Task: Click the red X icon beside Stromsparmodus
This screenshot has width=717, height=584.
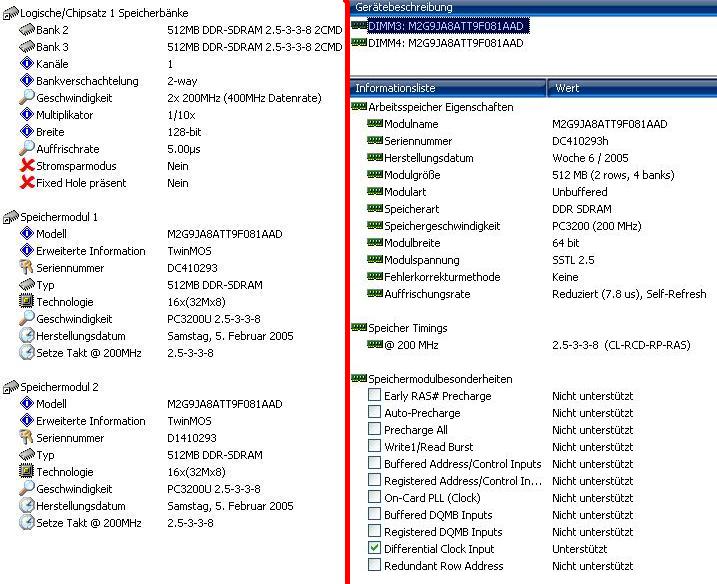Action: click(x=27, y=166)
